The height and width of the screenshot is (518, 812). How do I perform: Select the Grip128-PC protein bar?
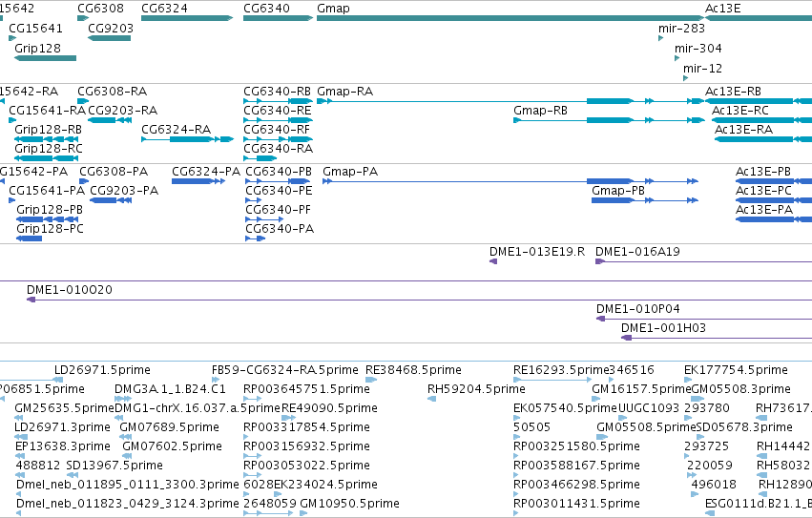click(29, 238)
